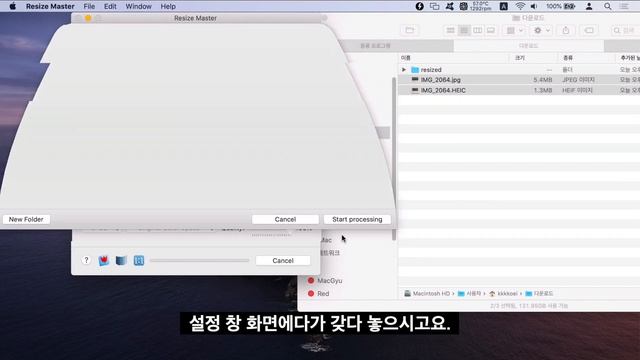Click the Finder search field

point(625,30)
